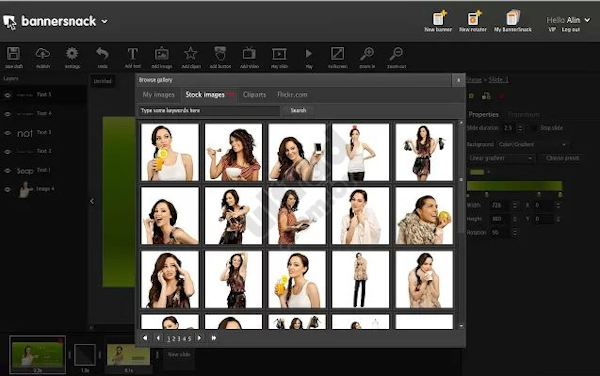The width and height of the screenshot is (600, 376).
Task: Click the Rotation value stepper
Action: 515,233
